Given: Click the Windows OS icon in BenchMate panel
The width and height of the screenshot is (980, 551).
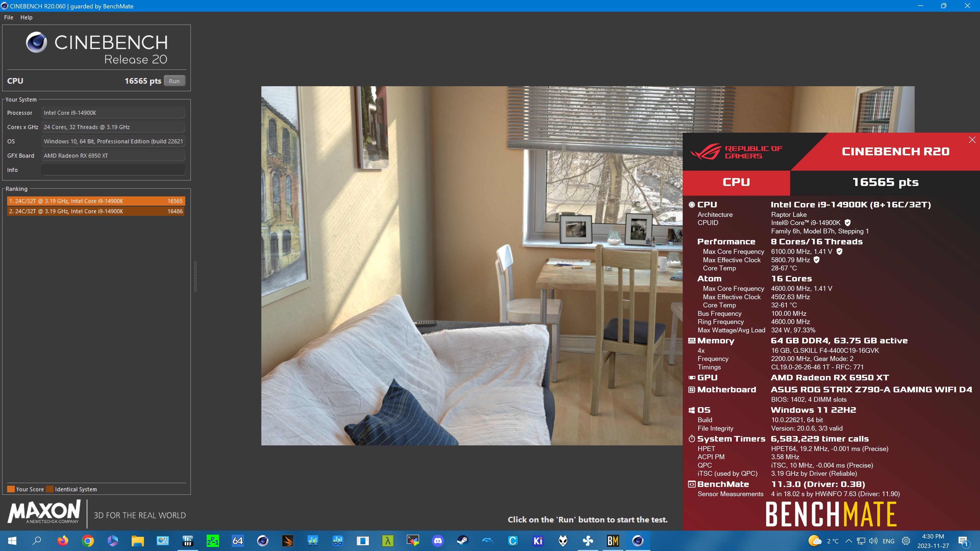Looking at the screenshot, I should coord(692,410).
